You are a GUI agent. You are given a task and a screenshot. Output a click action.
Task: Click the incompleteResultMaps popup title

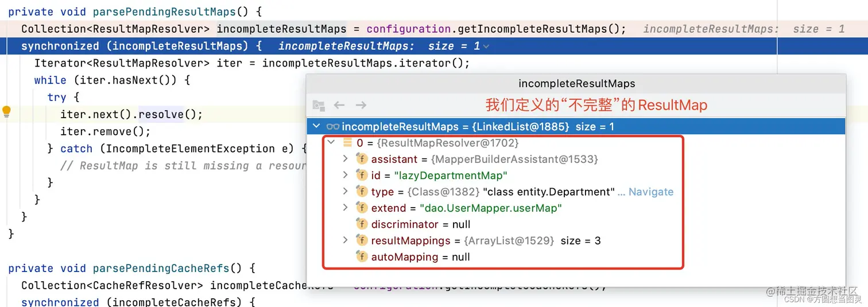coord(576,83)
